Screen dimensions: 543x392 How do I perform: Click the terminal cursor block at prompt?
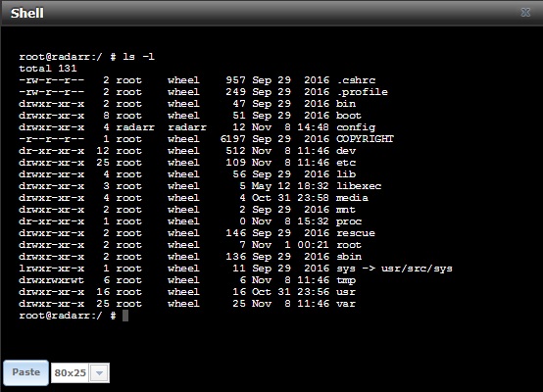pos(125,316)
